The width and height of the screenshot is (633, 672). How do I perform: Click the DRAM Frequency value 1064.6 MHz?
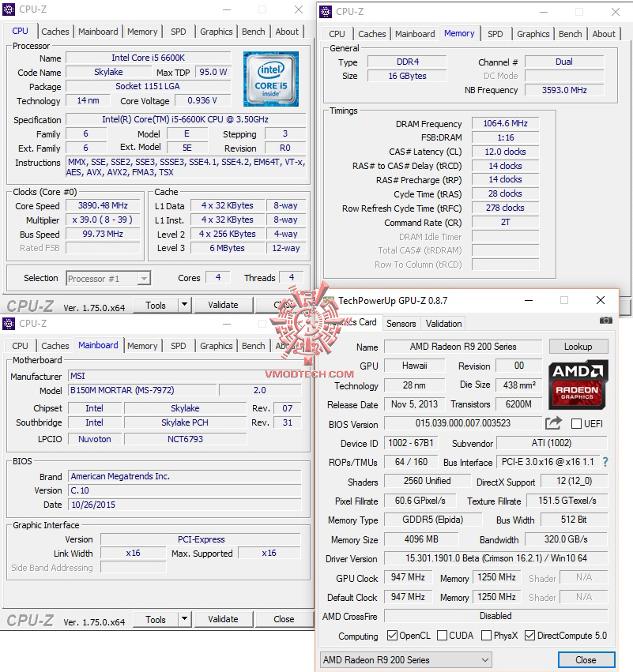[505, 123]
